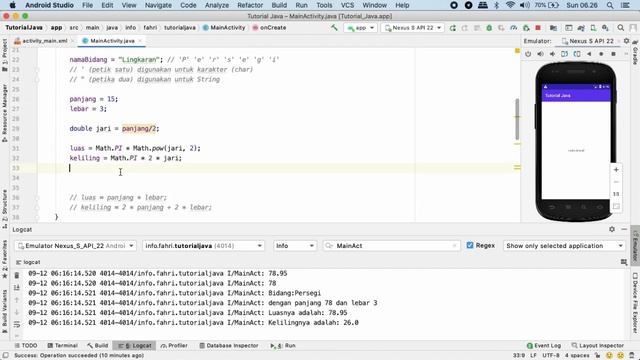Open the SDK Manager icon
This screenshot has width=640, height=360.
[605, 28]
